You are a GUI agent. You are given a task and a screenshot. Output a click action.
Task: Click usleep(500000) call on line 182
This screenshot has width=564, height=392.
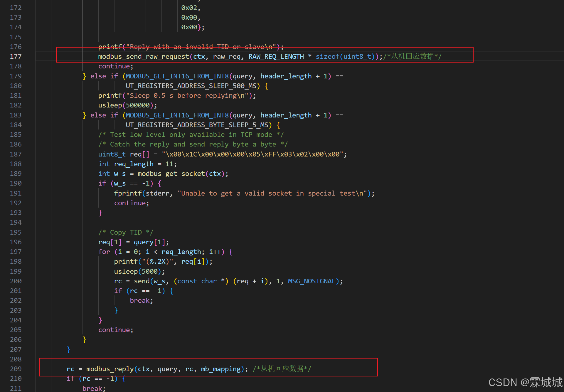(128, 105)
